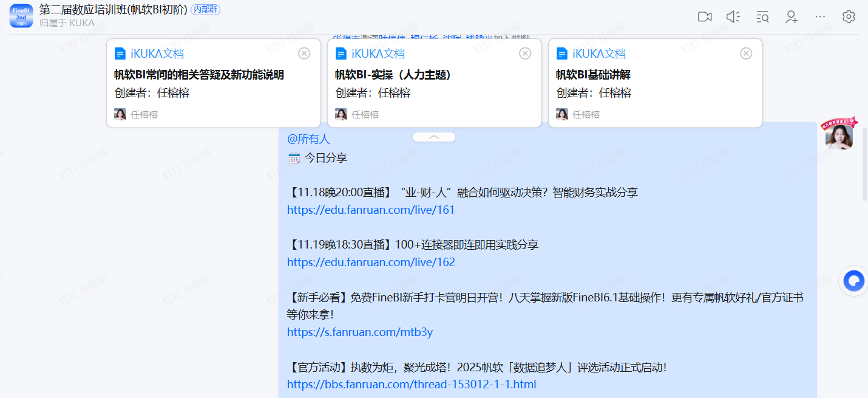The width and height of the screenshot is (868, 398).
Task: Close the 帆软BI-实操（人力主题） card
Action: [x=525, y=53]
